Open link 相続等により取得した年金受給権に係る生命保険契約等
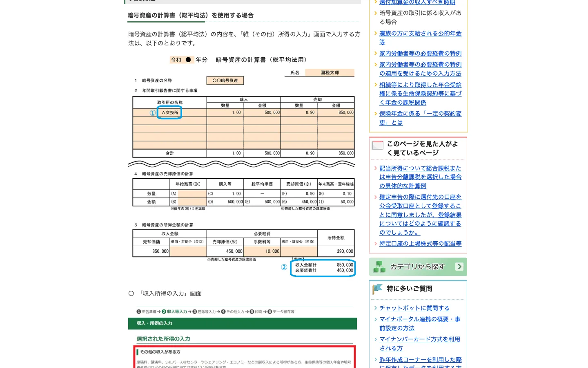588x368 pixels. 420,94
